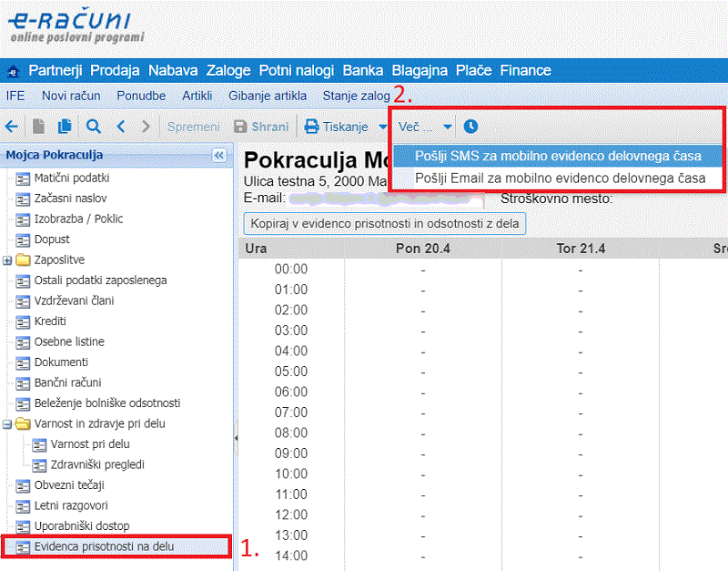Open the IFE shortcut link
Viewport: 728px width, 571px height.
point(15,96)
